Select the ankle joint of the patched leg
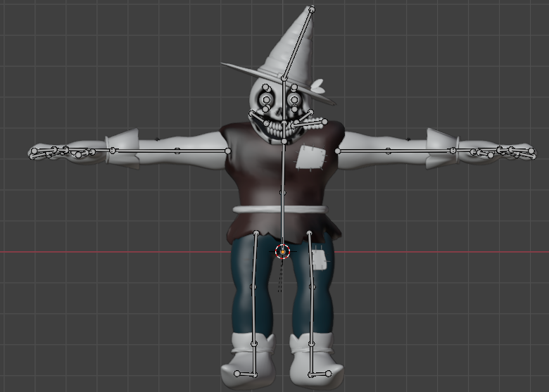Screen dimensions: 549x392 (x=312, y=344)
